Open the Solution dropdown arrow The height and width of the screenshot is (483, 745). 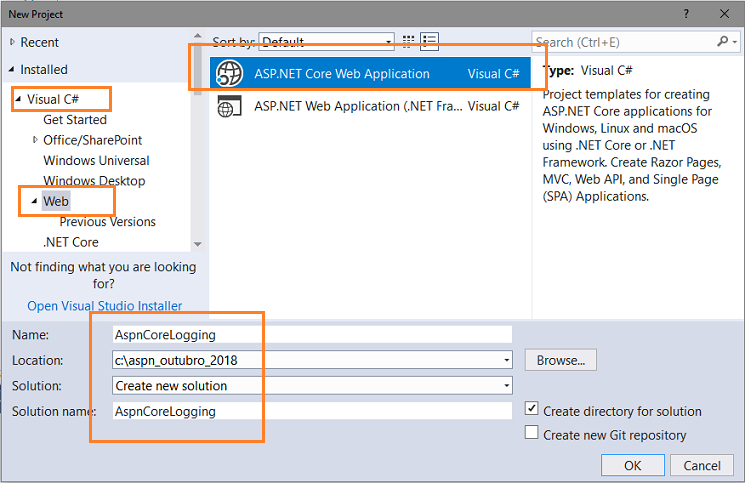click(506, 386)
